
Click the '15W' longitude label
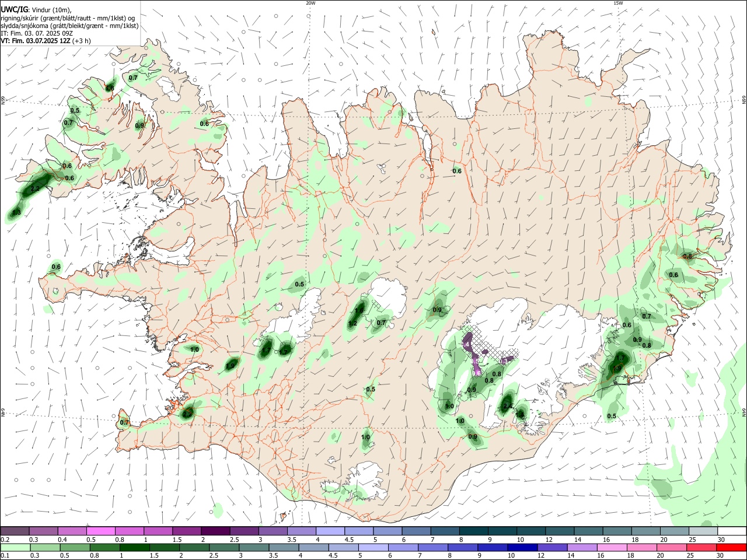[618, 3]
